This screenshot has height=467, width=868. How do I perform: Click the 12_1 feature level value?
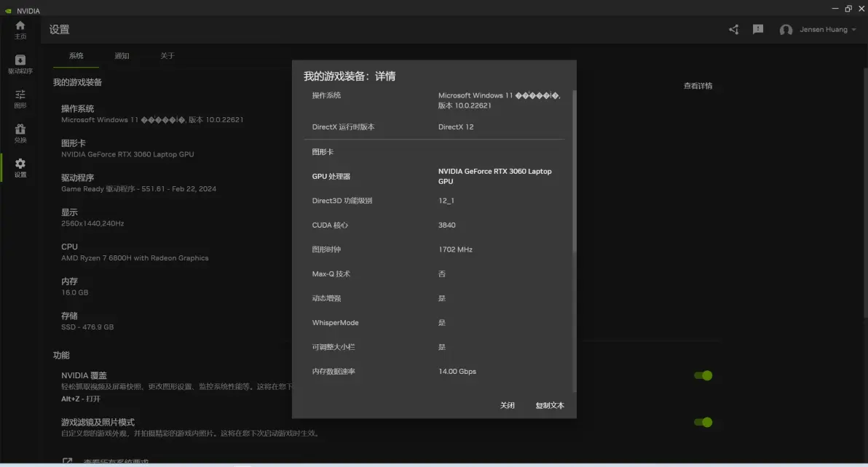(x=446, y=201)
